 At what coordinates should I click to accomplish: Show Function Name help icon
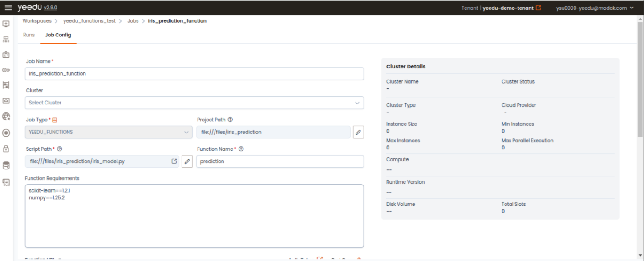241,149
